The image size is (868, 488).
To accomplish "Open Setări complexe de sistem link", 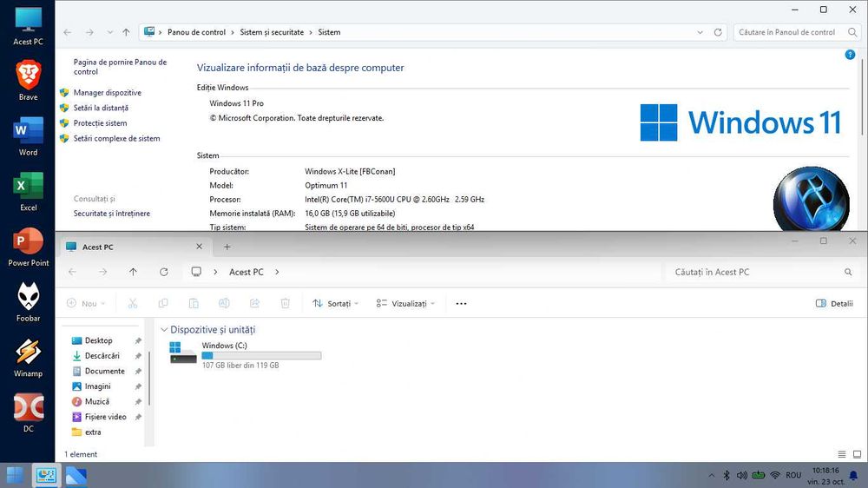I will (x=117, y=138).
